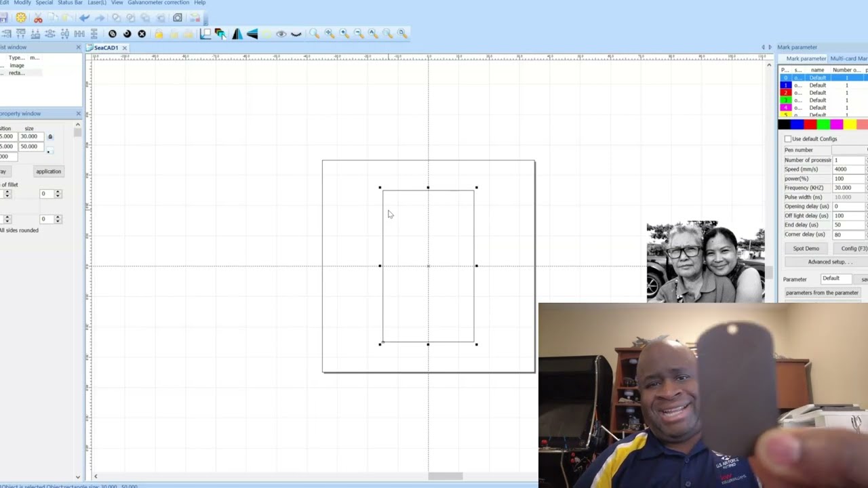This screenshot has height=488, width=868.
Task: Select the image row in list window
Action: click(x=20, y=66)
